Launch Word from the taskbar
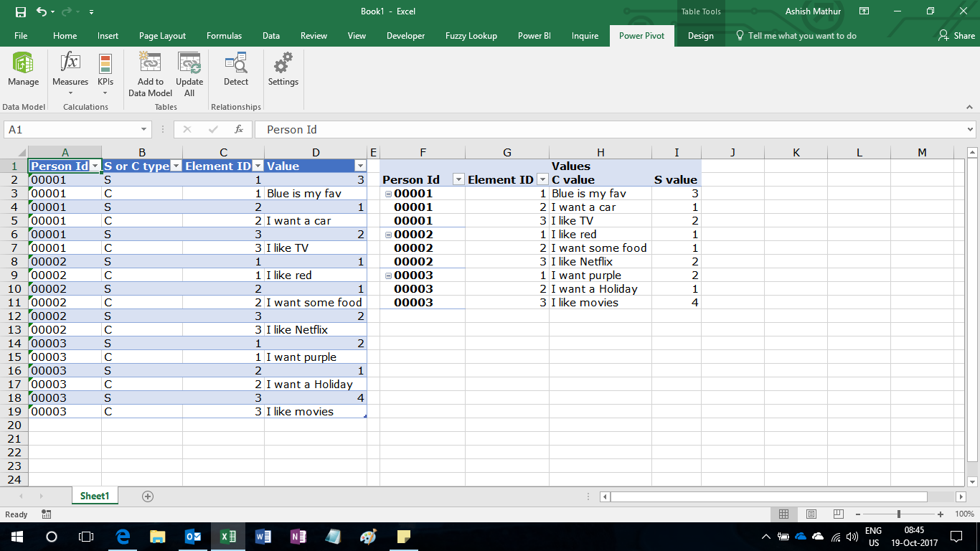Viewport: 980px width, 551px height. (263, 537)
